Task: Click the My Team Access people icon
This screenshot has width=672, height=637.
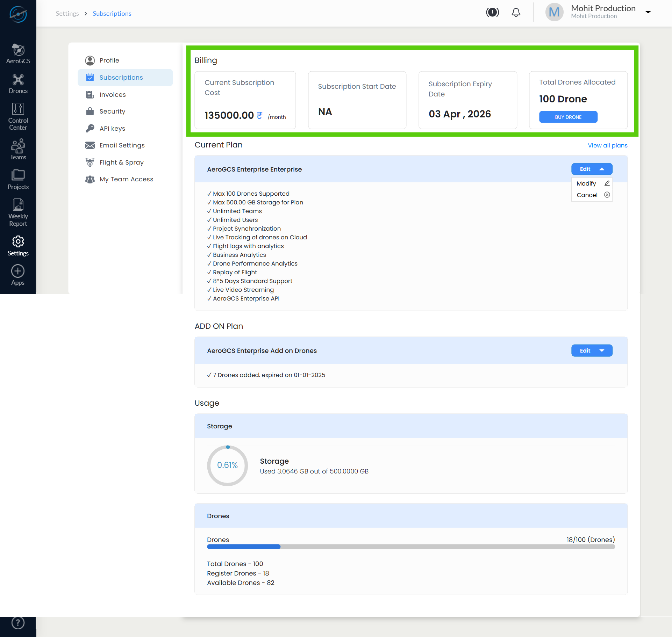Action: [90, 179]
